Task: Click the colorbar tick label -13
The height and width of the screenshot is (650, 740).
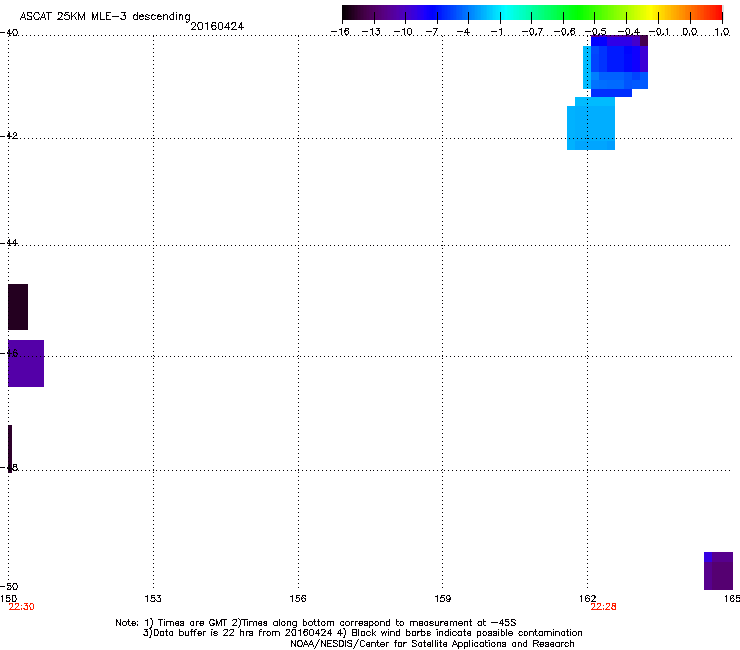Action: pyautogui.click(x=371, y=32)
